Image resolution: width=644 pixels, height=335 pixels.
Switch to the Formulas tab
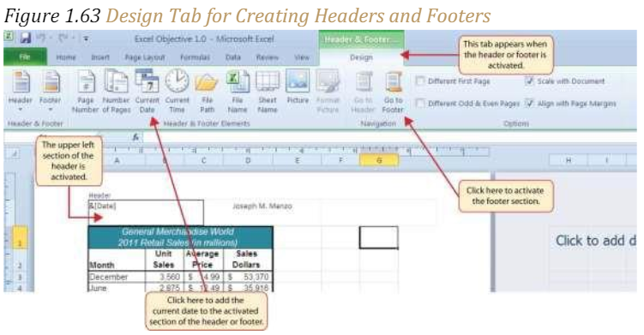[x=196, y=57]
